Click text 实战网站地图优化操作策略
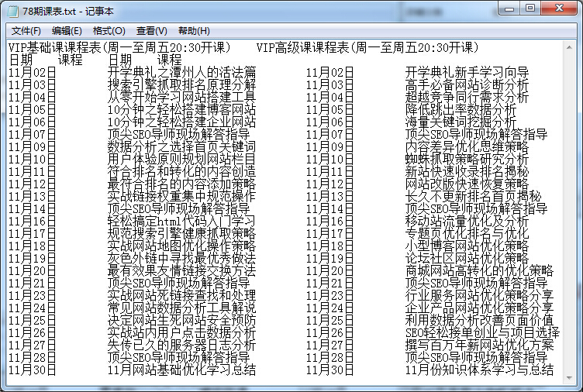The image size is (583, 392). tap(181, 246)
